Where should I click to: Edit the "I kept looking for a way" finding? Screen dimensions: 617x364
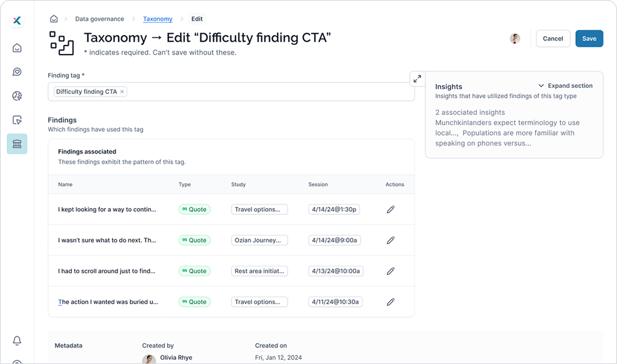click(x=390, y=209)
